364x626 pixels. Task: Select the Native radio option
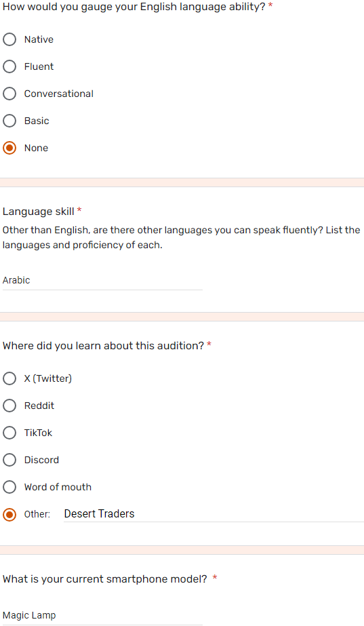9,39
